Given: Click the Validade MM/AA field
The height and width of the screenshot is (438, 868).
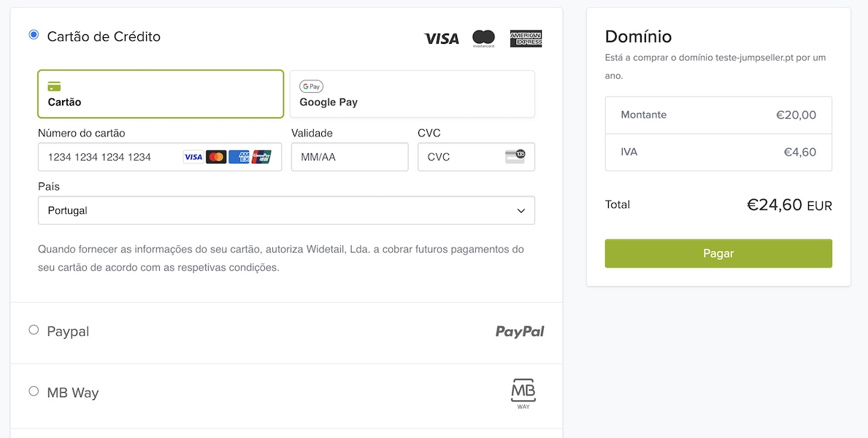Looking at the screenshot, I should coord(349,157).
